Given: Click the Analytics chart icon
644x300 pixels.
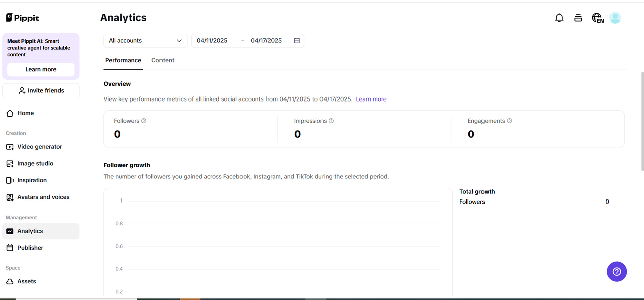Looking at the screenshot, I should tap(10, 231).
